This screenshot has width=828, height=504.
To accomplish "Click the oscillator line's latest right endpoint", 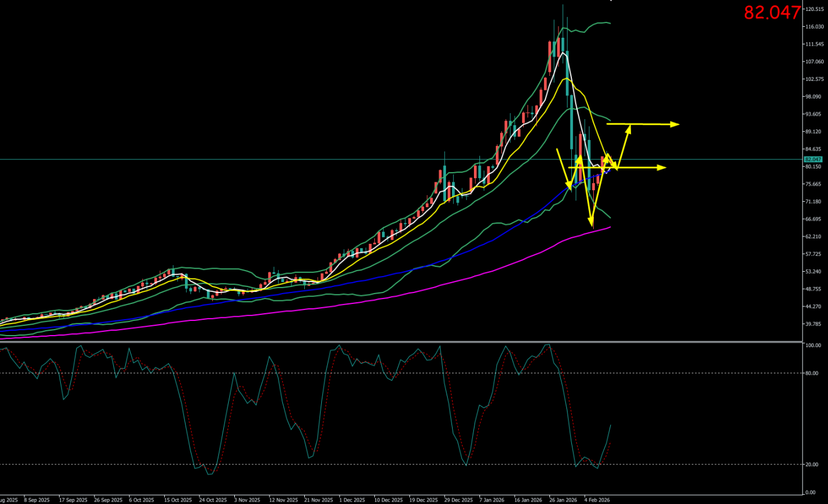I will (610, 425).
